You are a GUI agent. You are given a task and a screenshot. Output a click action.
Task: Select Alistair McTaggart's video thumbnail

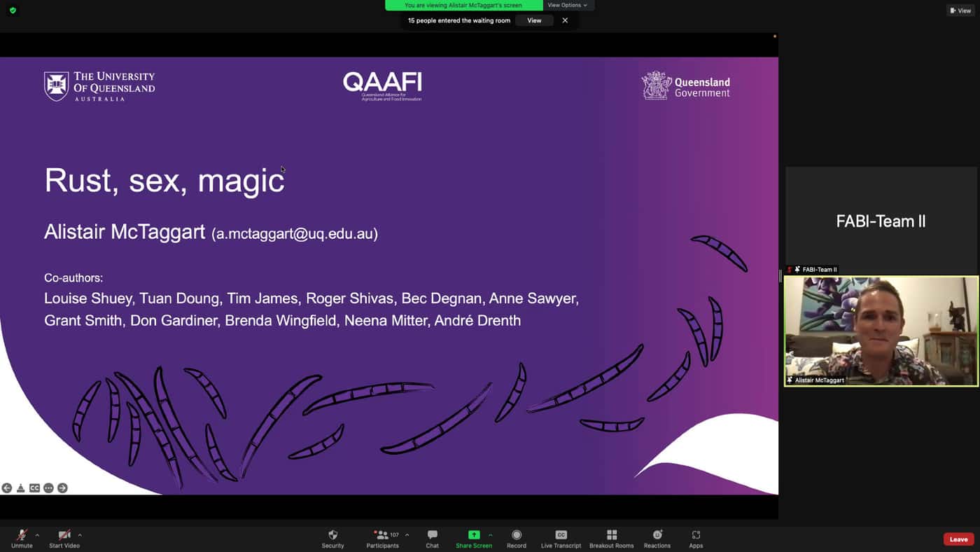click(x=881, y=331)
